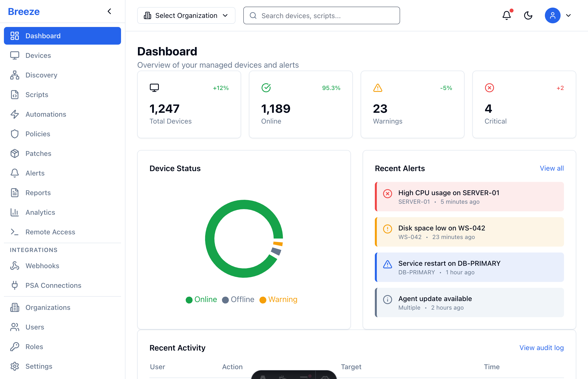Click the notifications bell icon

click(506, 15)
